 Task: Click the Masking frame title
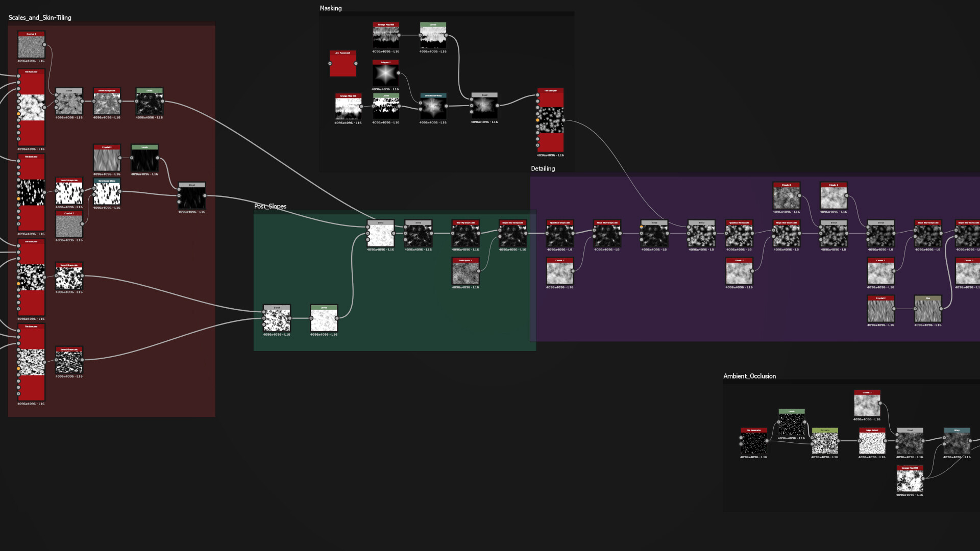coord(331,8)
